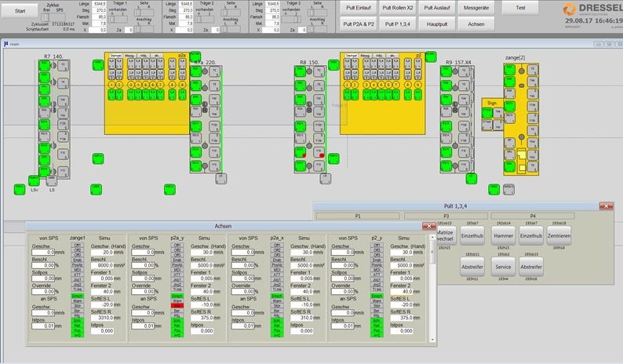Click the Abstreifer button under P3

(472, 267)
